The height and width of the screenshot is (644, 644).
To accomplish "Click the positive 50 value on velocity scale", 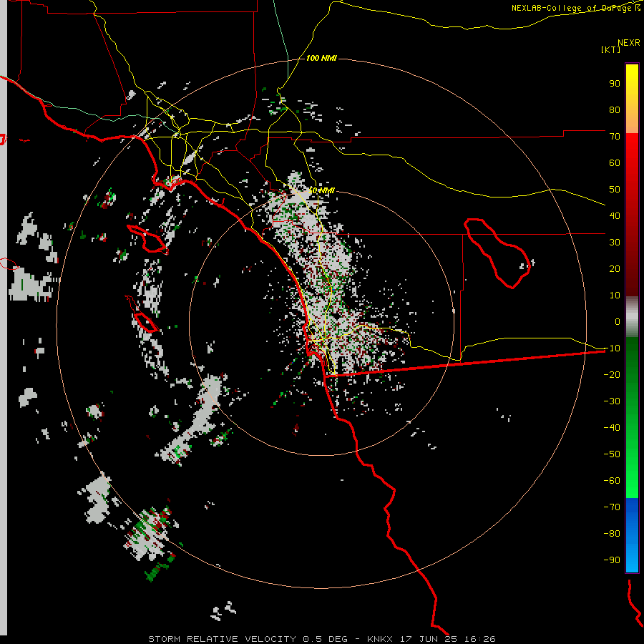I will tap(615, 190).
